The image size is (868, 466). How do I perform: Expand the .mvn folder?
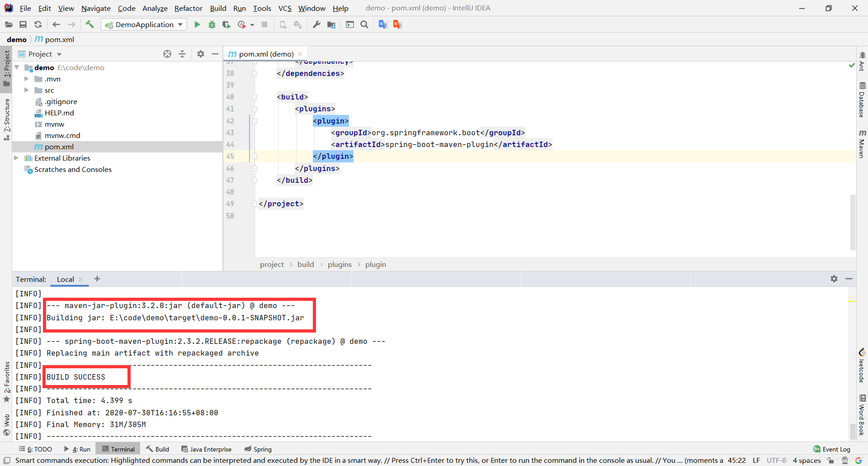27,79
